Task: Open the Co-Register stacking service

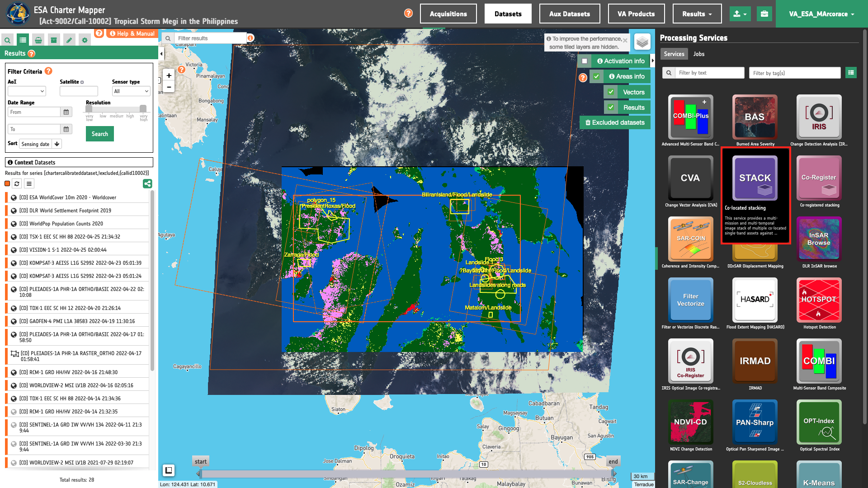Action: 819,178
